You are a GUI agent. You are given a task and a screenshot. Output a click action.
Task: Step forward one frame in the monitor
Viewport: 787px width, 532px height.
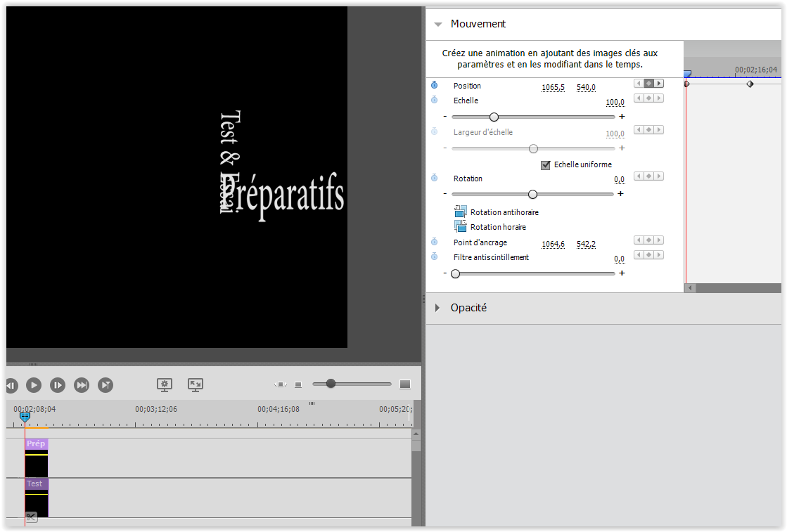(x=58, y=385)
